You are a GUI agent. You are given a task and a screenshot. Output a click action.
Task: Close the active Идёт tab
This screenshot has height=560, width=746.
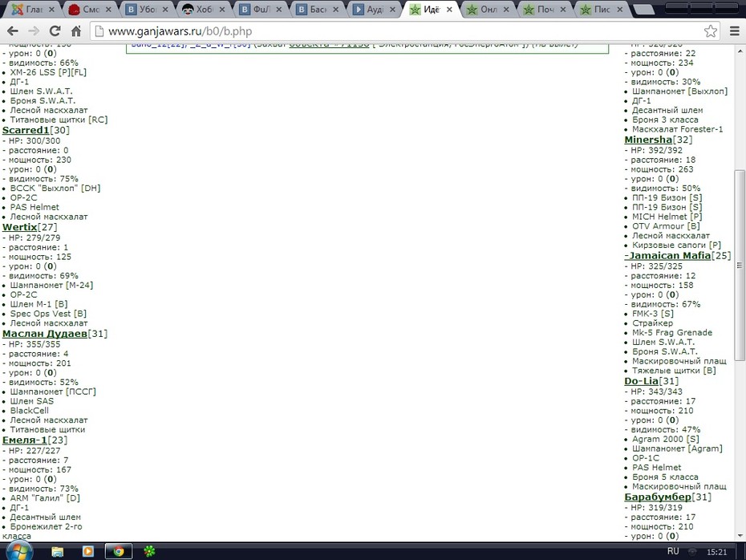click(449, 10)
